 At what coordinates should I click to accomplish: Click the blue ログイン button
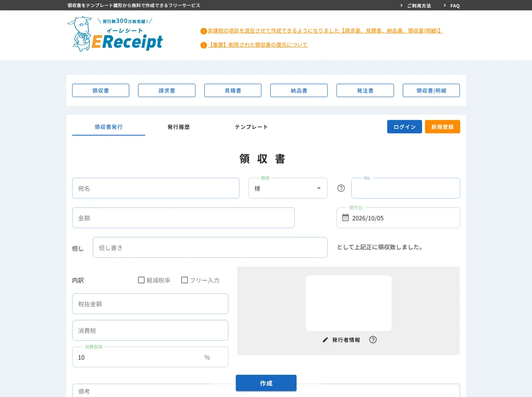click(x=404, y=127)
